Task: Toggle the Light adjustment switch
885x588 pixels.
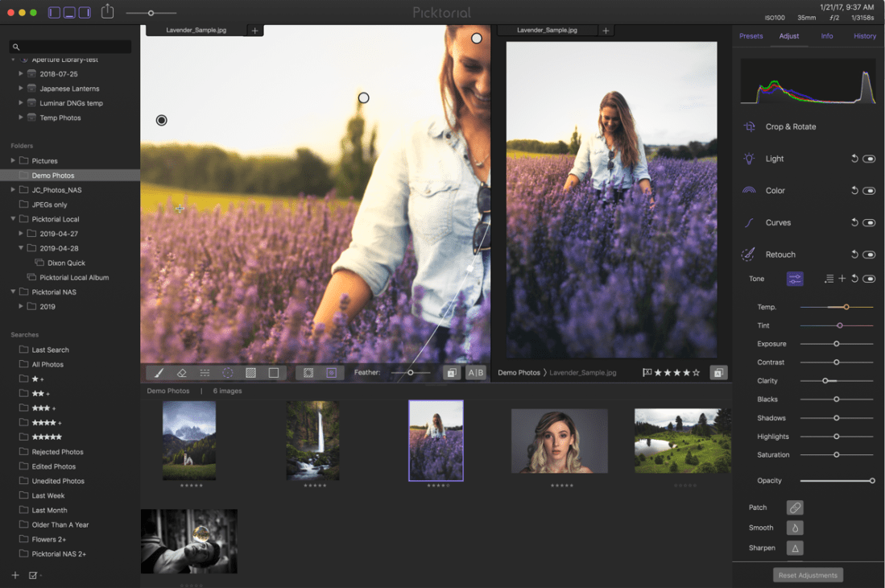Action: coord(869,159)
